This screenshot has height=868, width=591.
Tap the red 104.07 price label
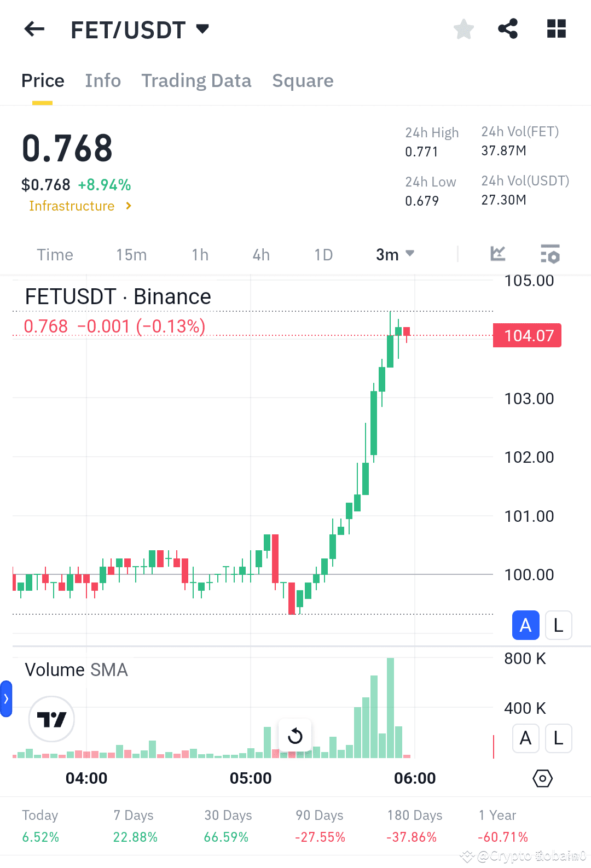click(x=528, y=335)
